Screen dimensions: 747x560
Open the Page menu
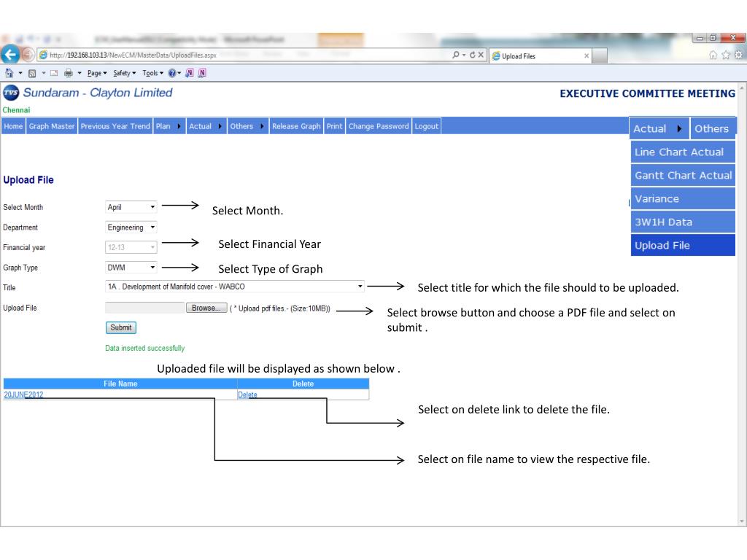97,74
